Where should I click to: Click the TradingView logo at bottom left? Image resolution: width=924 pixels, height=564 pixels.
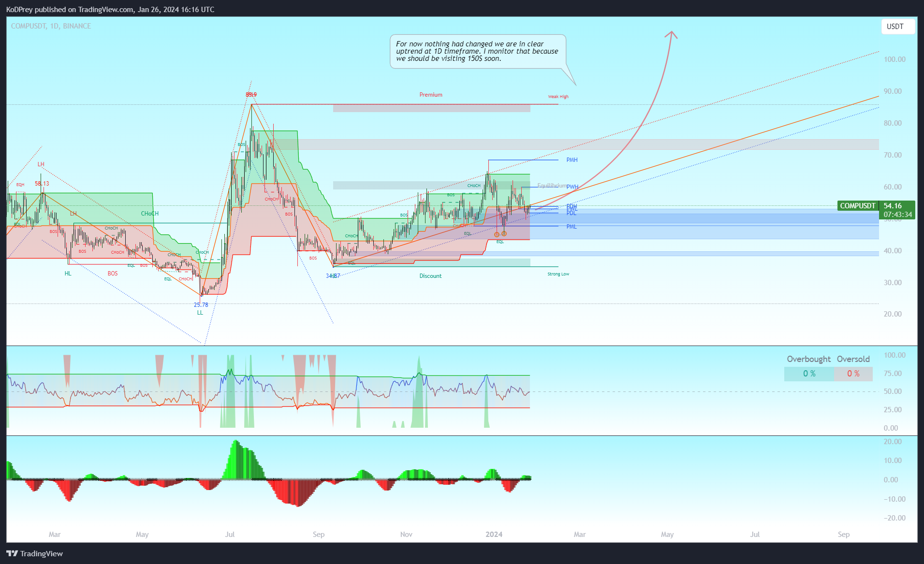pyautogui.click(x=34, y=553)
